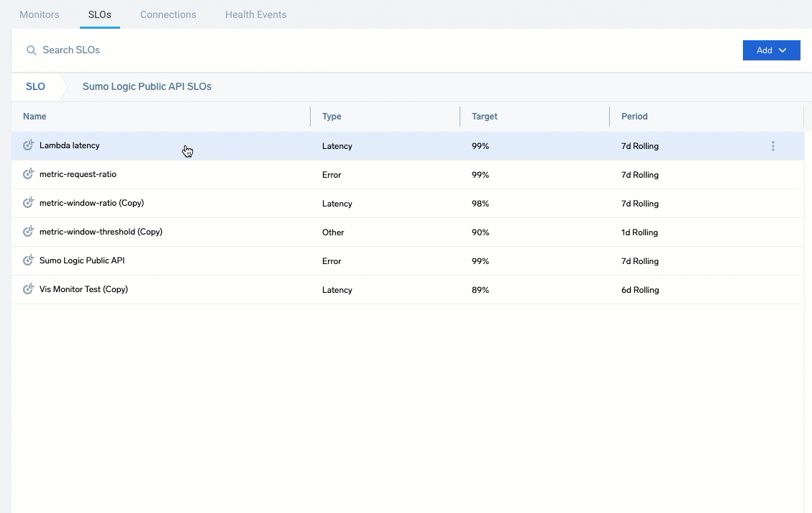Click the gauge icon beside metric-window-ratio (Copy)
812x513 pixels.
[x=28, y=203]
